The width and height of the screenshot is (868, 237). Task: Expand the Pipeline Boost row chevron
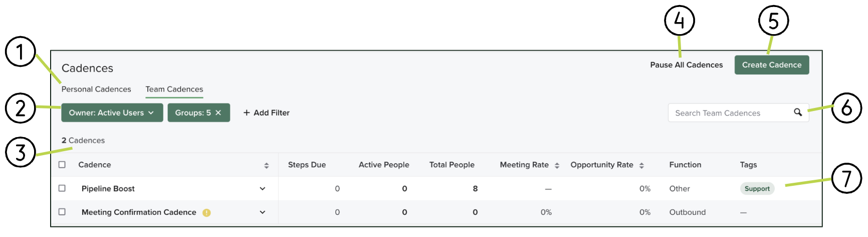(x=263, y=189)
